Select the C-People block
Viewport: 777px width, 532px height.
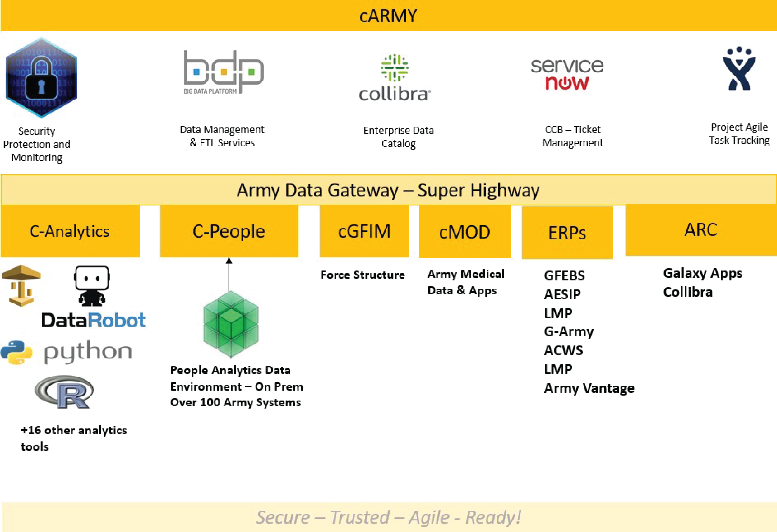(229, 231)
